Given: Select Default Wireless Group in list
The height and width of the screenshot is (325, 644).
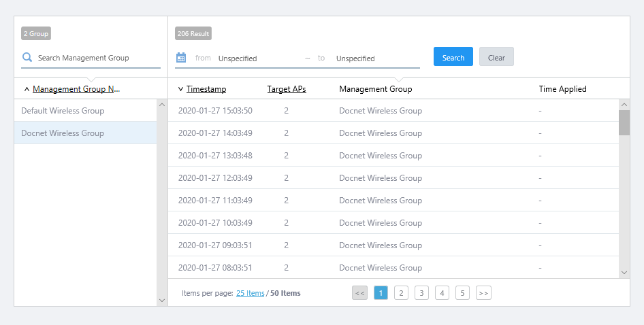Looking at the screenshot, I should pos(63,111).
